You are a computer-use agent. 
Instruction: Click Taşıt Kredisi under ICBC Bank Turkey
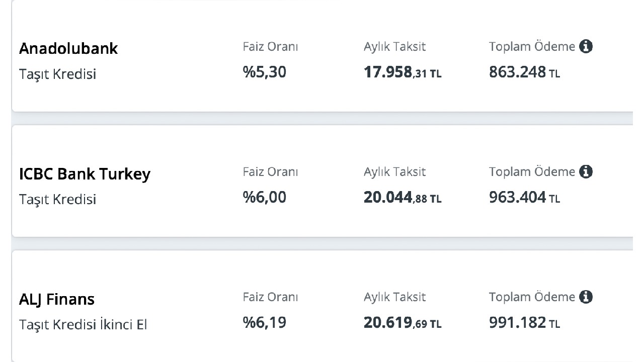click(57, 200)
